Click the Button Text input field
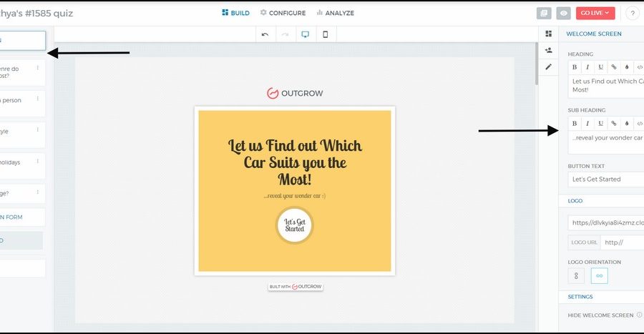This screenshot has height=334, width=644. point(605,179)
